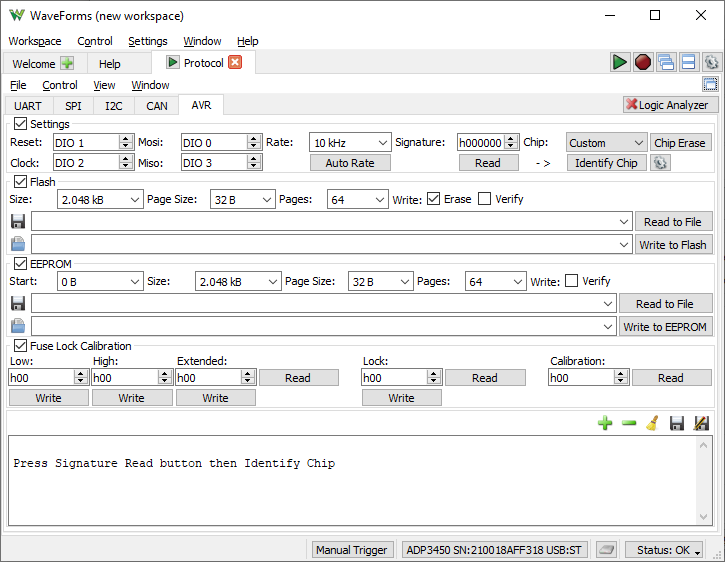Open the Workspace menu
The image size is (725, 562).
pyautogui.click(x=35, y=41)
